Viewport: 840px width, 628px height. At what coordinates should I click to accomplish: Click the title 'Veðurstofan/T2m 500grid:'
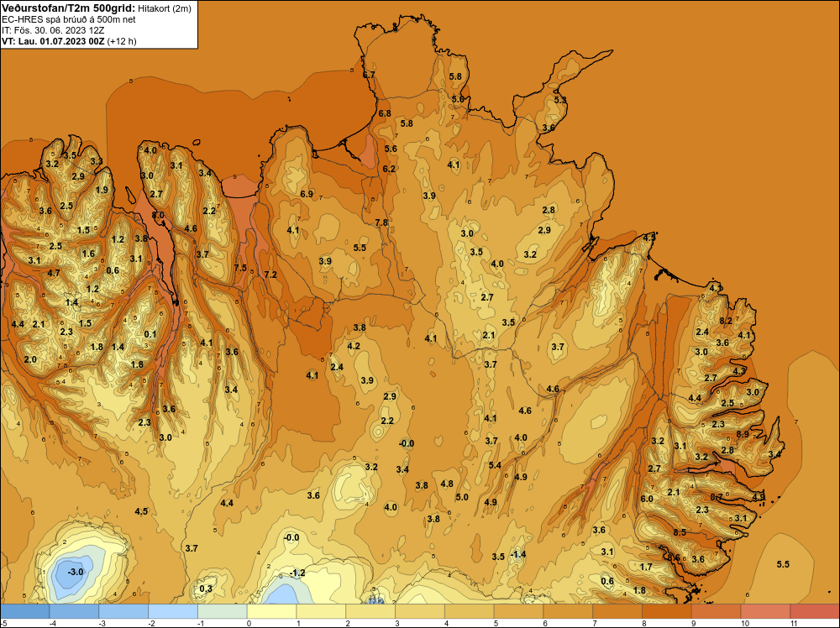tap(68, 8)
